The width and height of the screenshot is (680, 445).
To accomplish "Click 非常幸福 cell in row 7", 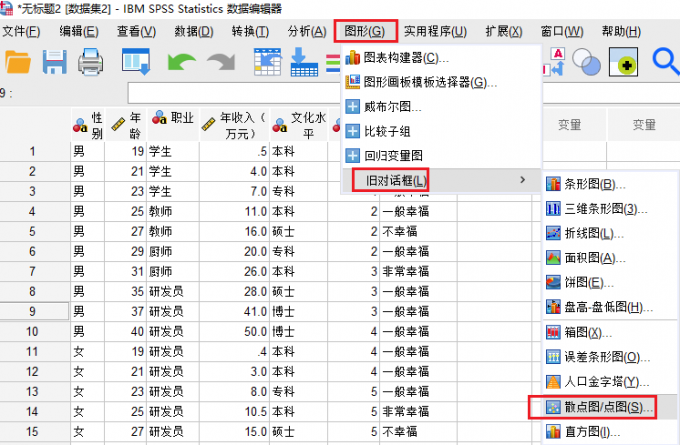I will click(x=418, y=272).
